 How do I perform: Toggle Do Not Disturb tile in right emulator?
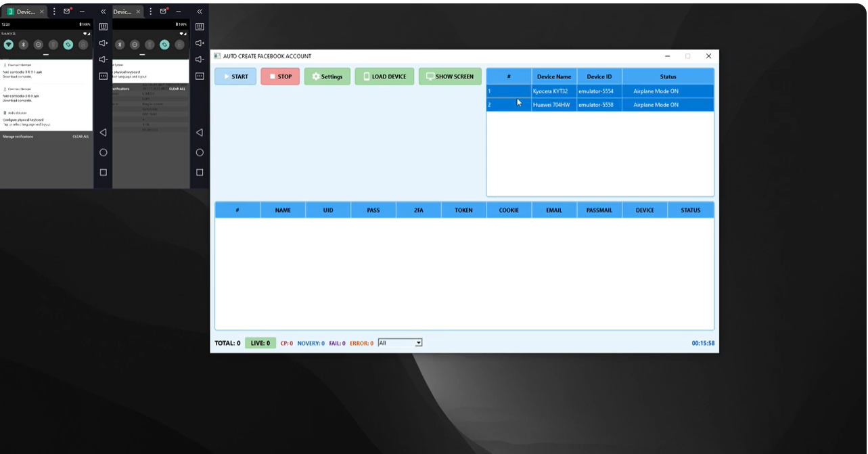point(135,45)
